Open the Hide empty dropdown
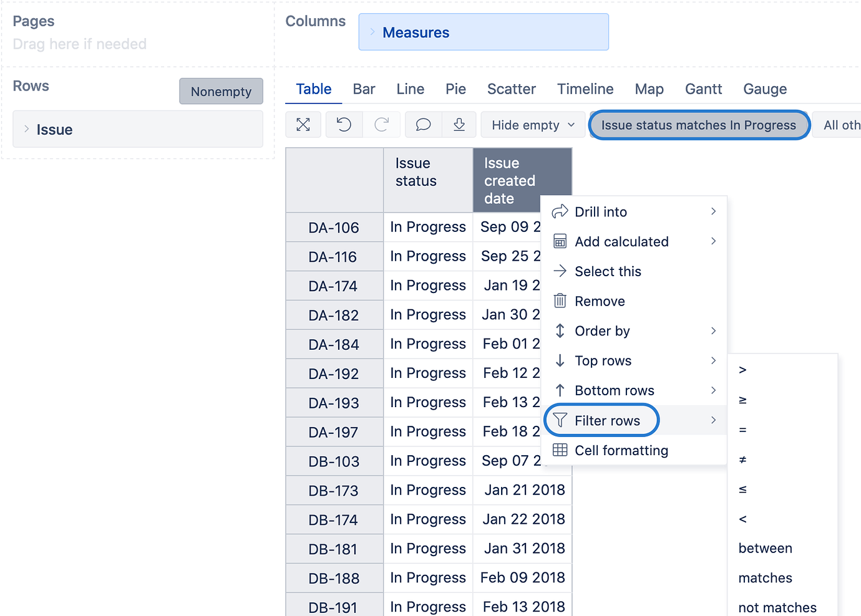This screenshot has height=616, width=861. [x=532, y=124]
